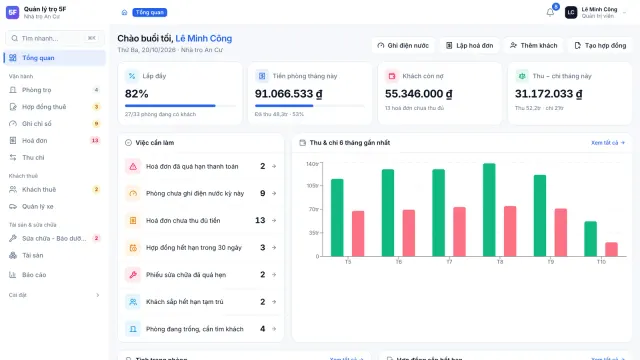Click the Tiền phòng tháng này icon
Image resolution: width=640 pixels, height=360 pixels.
[262, 76]
